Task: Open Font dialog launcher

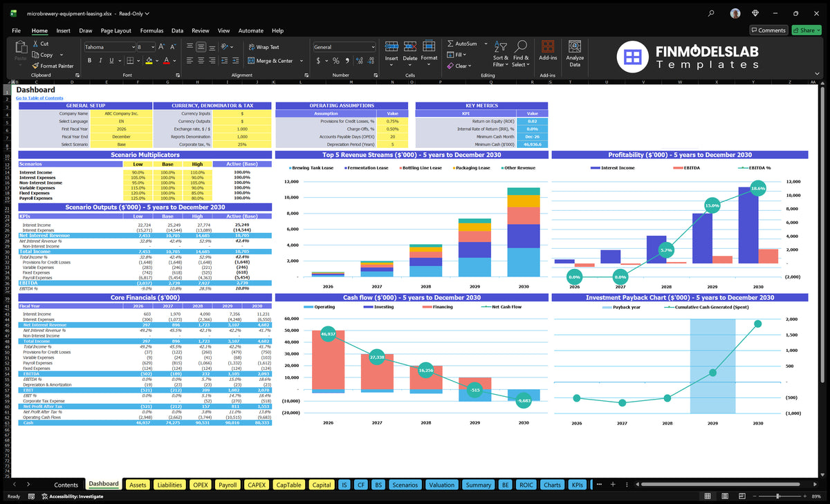Action: (x=178, y=75)
